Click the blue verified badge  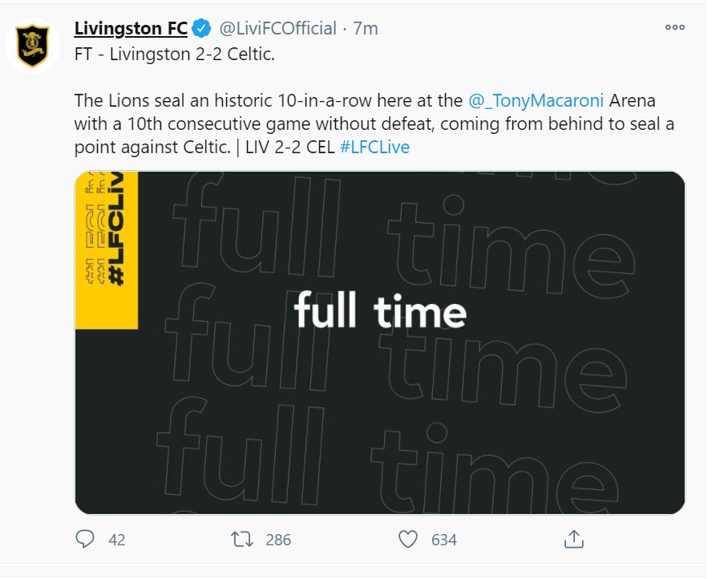[x=201, y=28]
